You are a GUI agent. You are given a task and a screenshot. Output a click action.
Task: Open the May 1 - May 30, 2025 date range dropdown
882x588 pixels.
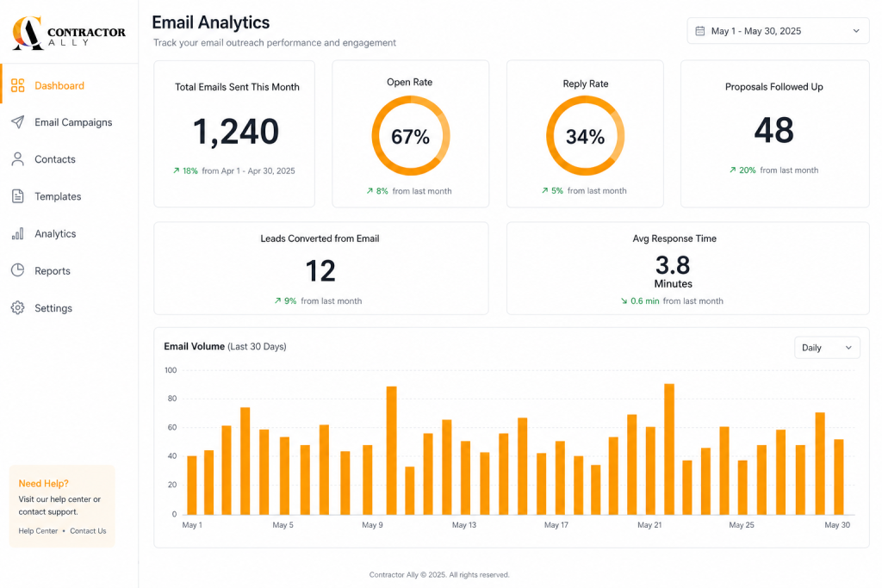[x=778, y=31]
